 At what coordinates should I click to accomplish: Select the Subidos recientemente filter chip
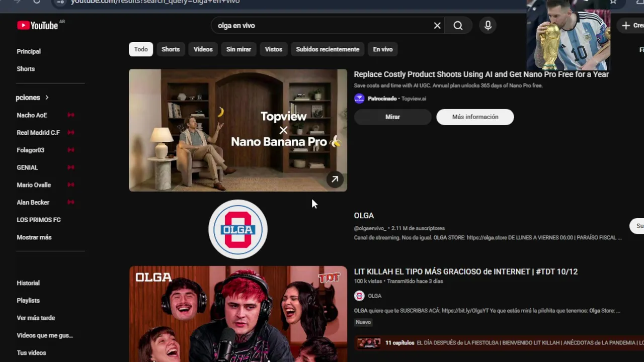(328, 49)
